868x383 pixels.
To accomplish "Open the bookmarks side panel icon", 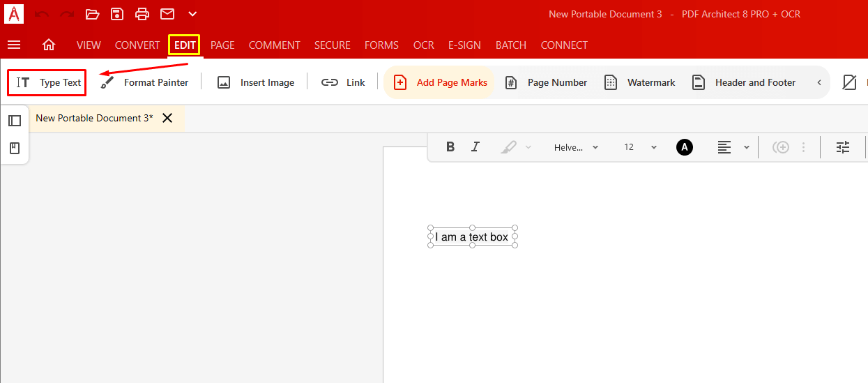I will (15, 148).
